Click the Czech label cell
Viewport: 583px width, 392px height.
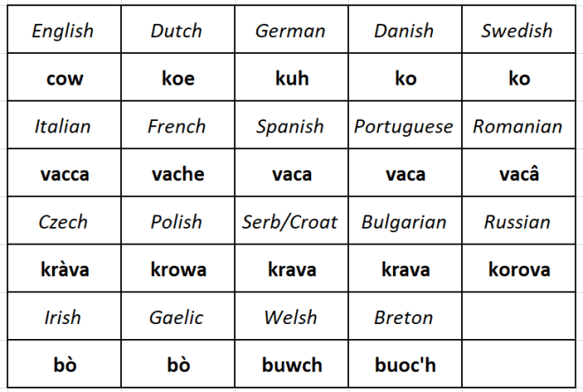(x=63, y=222)
